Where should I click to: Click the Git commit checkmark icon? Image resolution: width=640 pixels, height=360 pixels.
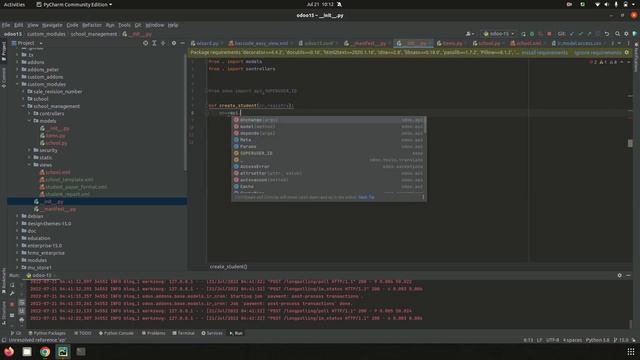pos(580,34)
